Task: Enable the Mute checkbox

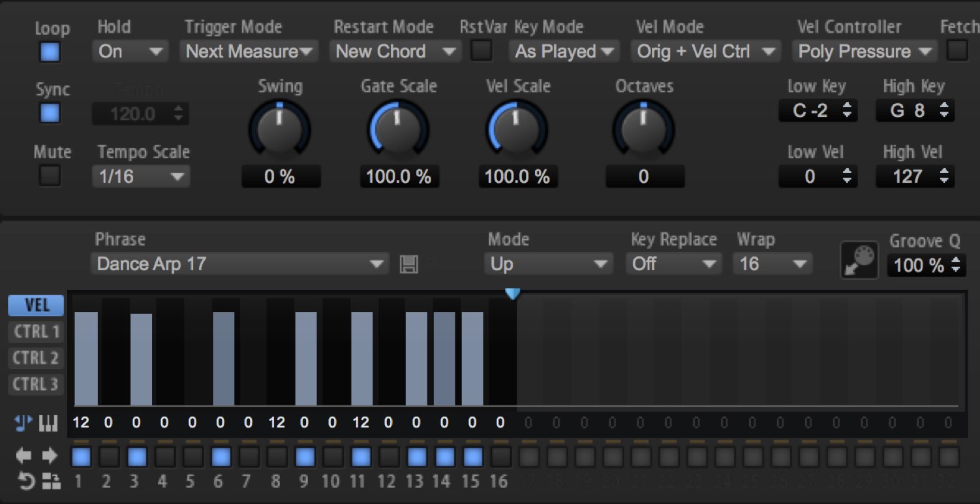Action: tap(50, 175)
